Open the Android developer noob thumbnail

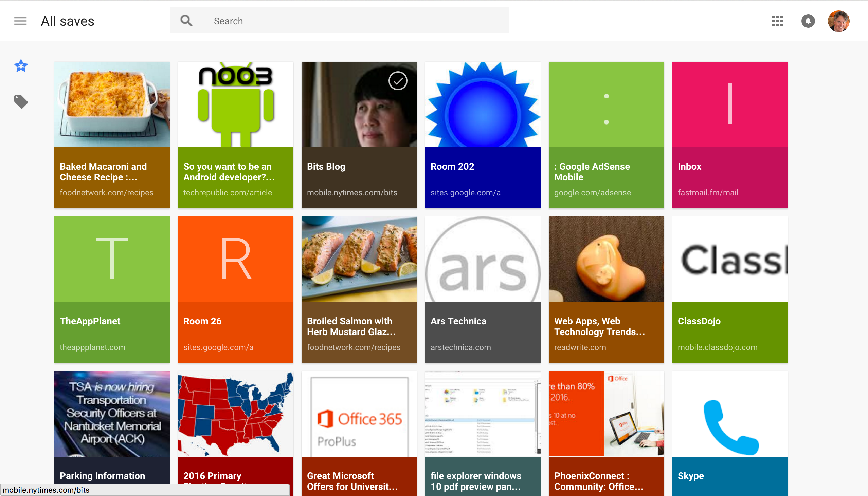pos(235,104)
